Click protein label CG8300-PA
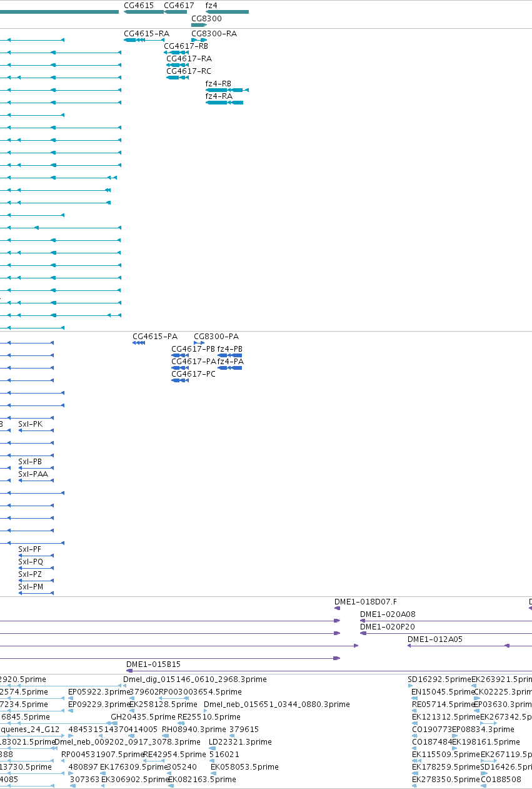Screen dimensions: 532x789 point(216,337)
